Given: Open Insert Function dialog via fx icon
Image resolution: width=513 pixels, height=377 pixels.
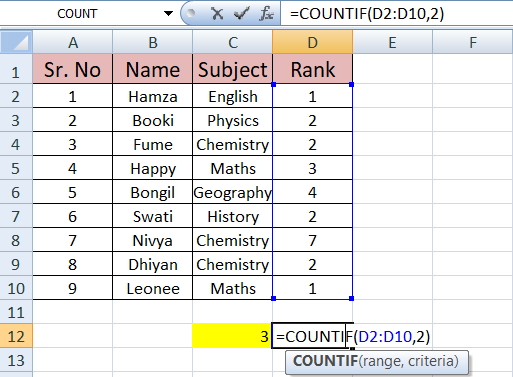Looking at the screenshot, I should coord(266,14).
